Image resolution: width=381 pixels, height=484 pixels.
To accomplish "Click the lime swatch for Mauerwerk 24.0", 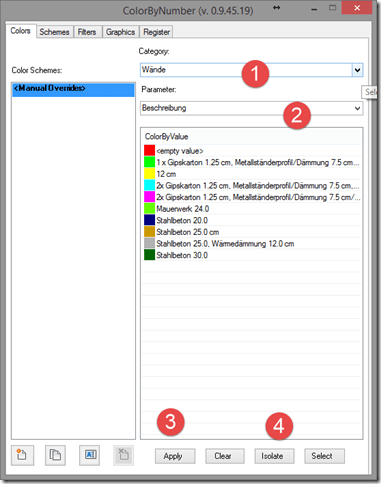I will 149,208.
